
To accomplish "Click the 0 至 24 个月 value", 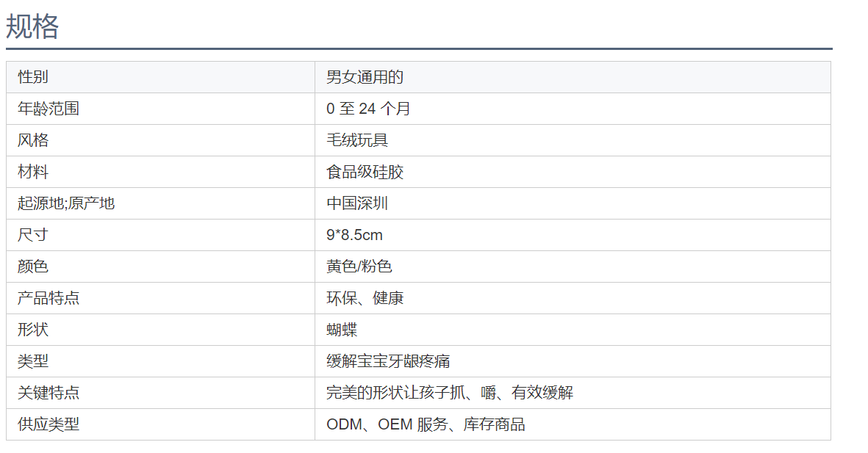I will pos(368,109).
